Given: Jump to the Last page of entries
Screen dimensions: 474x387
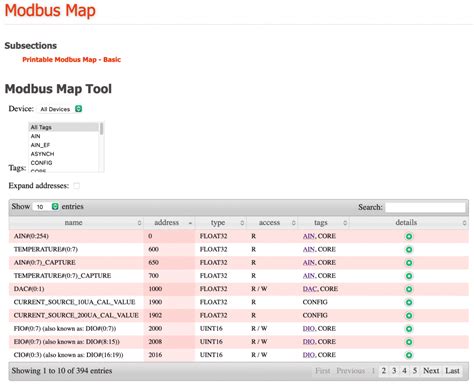Looking at the screenshot, I should tap(452, 371).
